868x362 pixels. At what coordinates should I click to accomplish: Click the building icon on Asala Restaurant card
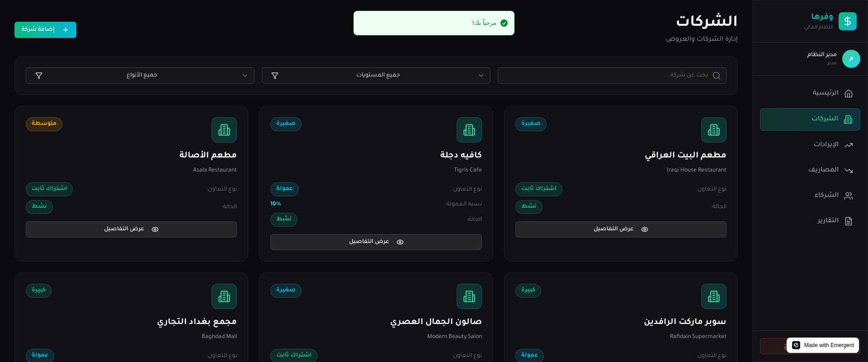[224, 130]
